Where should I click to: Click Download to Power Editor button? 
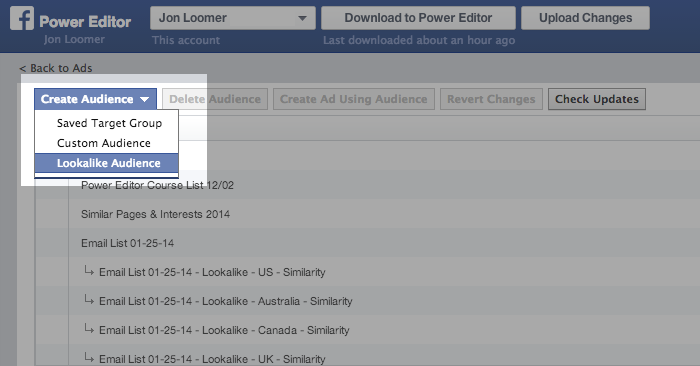(x=418, y=18)
